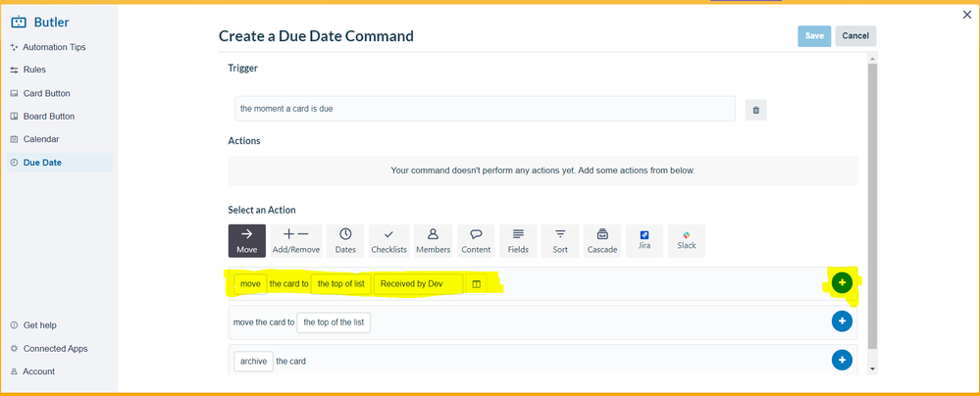The width and height of the screenshot is (980, 396).
Task: Cancel the due date command
Action: coord(855,36)
